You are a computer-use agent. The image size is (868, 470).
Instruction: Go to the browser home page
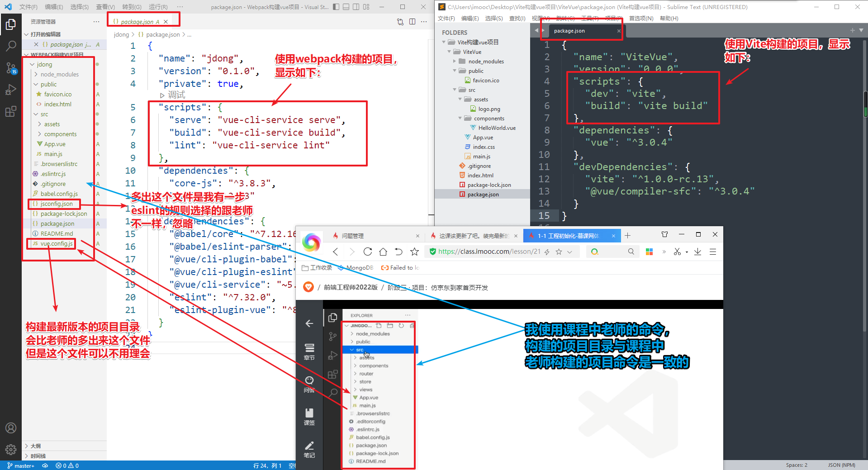383,252
